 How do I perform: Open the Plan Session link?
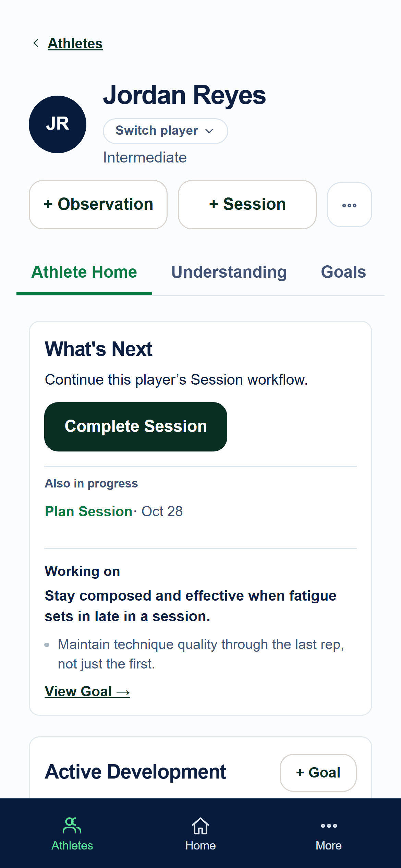(88, 511)
